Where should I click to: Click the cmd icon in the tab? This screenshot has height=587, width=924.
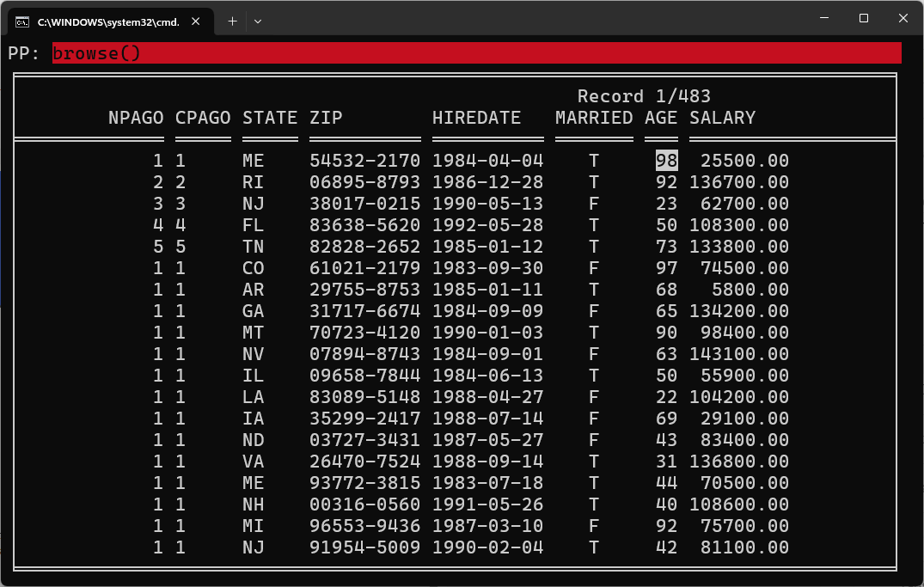pos(22,22)
